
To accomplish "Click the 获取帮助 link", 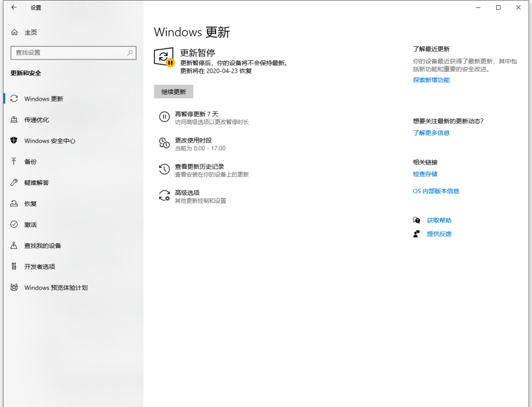I will 439,221.
